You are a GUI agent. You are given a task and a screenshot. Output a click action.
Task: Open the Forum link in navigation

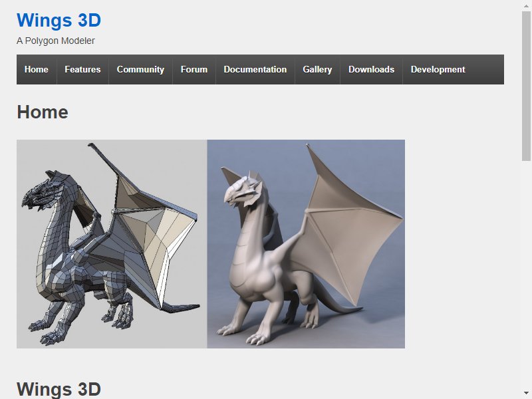point(194,70)
